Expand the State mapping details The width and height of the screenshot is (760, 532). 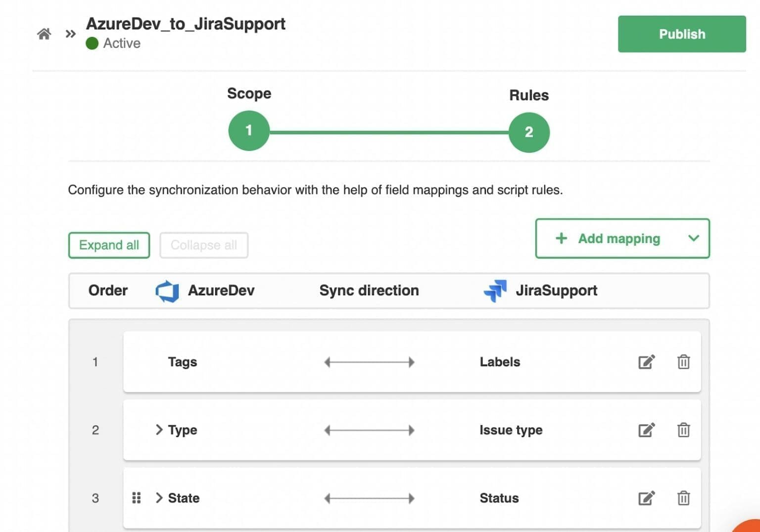(x=159, y=498)
